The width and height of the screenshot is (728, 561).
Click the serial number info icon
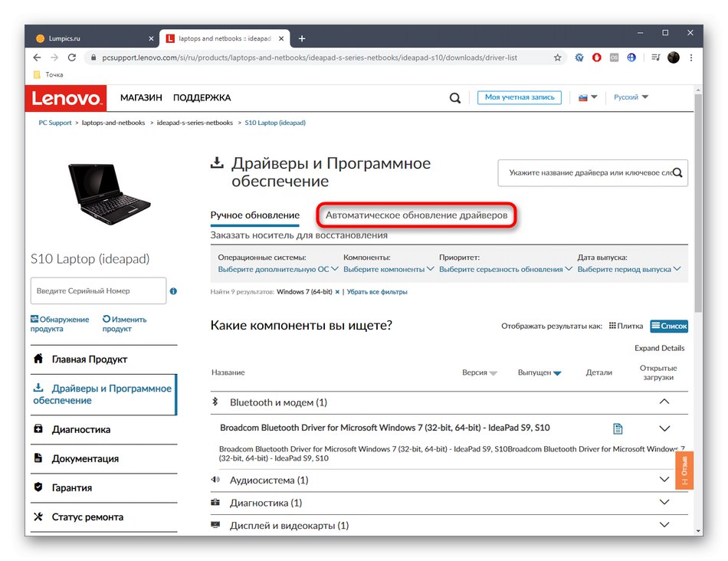tap(173, 291)
